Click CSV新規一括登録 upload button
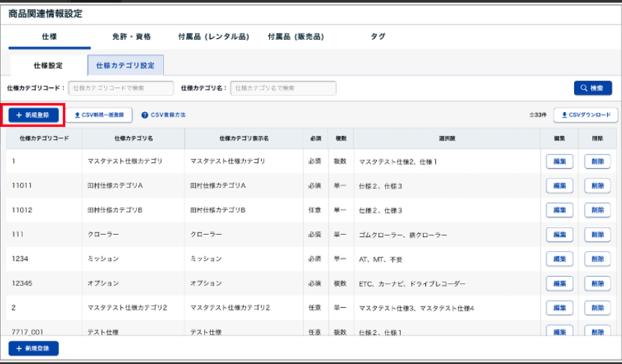The image size is (622, 364). pos(99,115)
